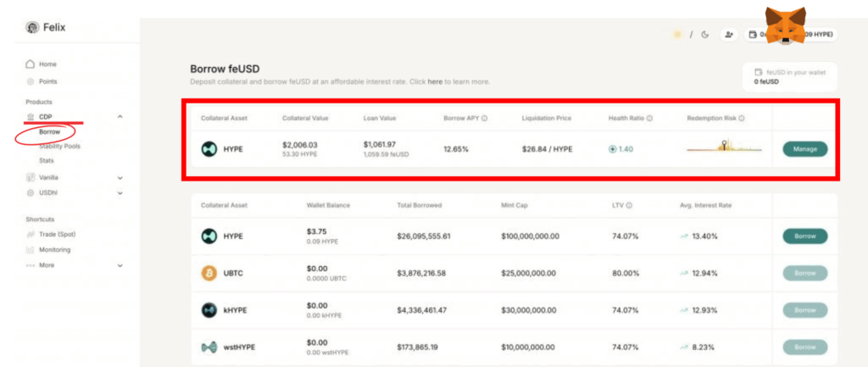
Task: Expand the Vanilla section chevron
Action: coord(120,178)
